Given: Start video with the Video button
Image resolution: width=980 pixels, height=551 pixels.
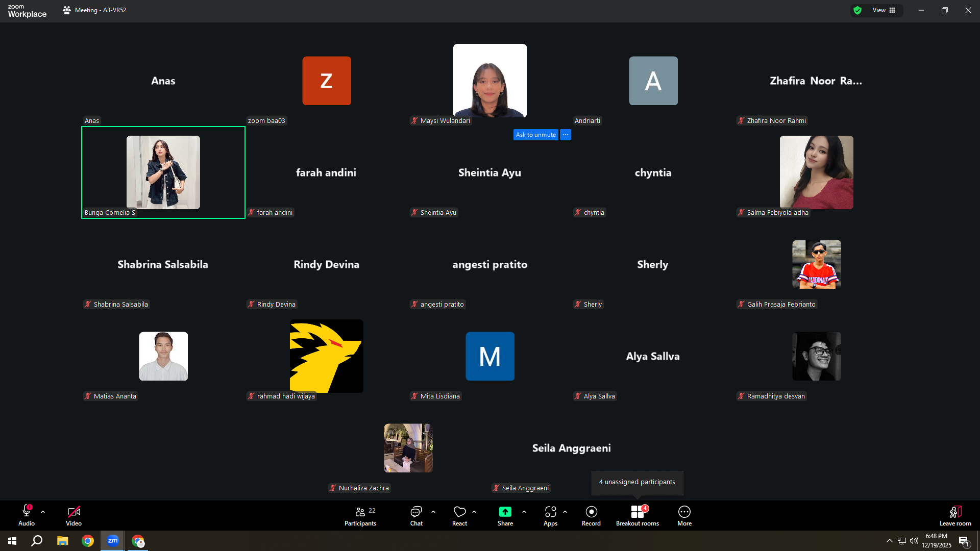Looking at the screenshot, I should (73, 515).
